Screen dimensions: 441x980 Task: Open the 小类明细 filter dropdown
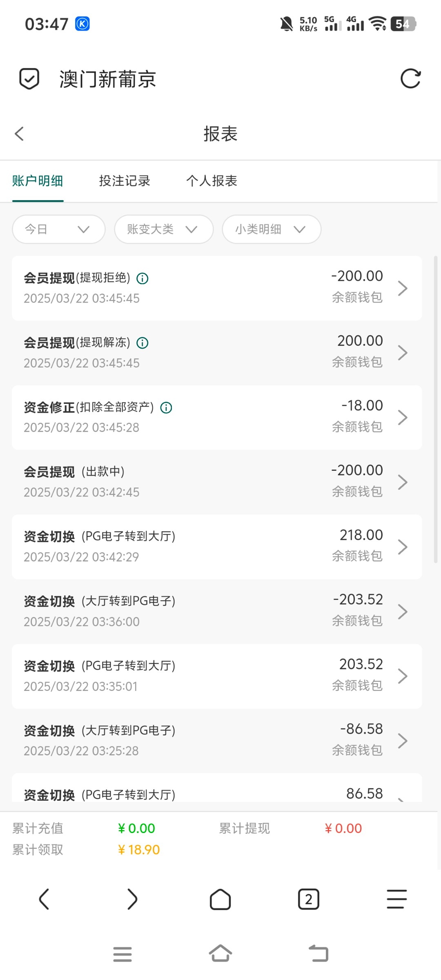(272, 229)
